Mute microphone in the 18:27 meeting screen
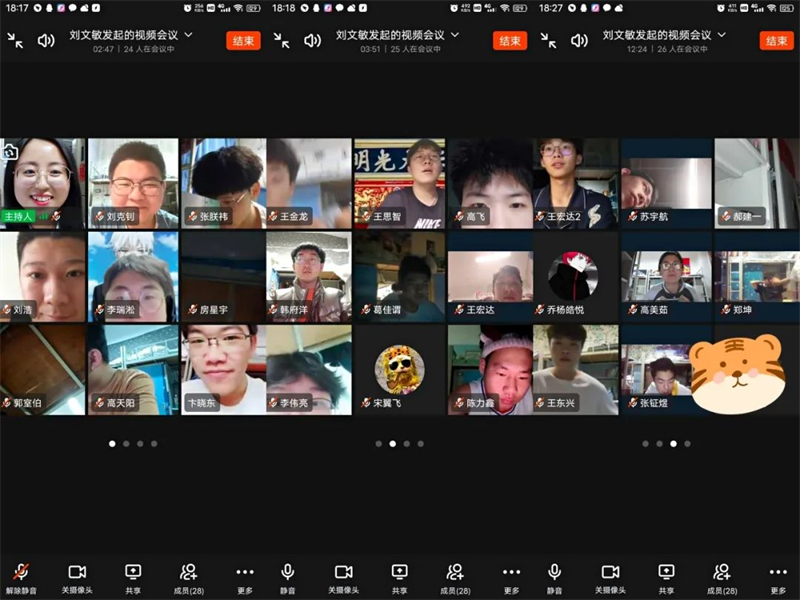Screen dimensions: 800x600 [554, 572]
